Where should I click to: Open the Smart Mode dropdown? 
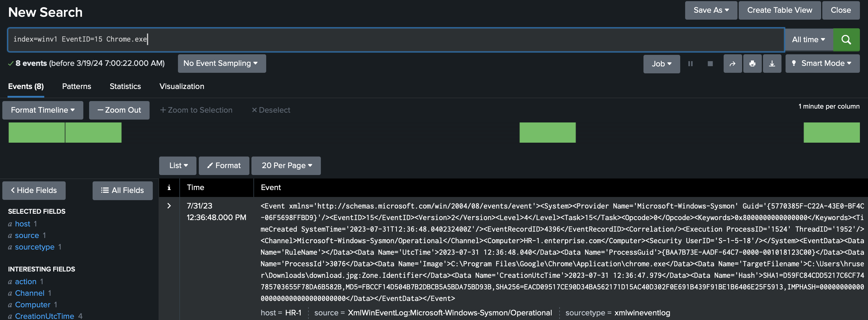coord(822,63)
